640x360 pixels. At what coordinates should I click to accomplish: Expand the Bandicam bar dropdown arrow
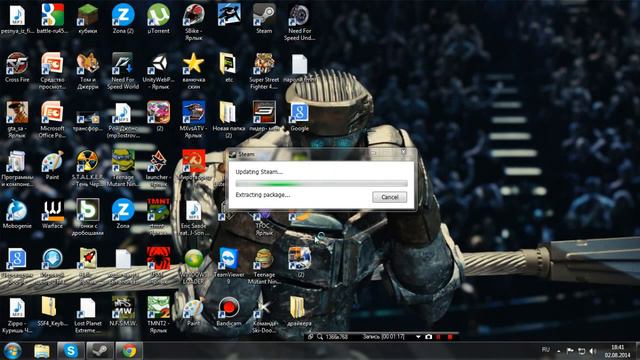click(x=418, y=337)
